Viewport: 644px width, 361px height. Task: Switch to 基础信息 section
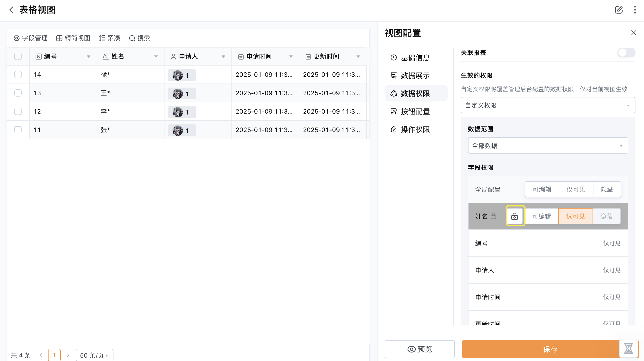416,58
